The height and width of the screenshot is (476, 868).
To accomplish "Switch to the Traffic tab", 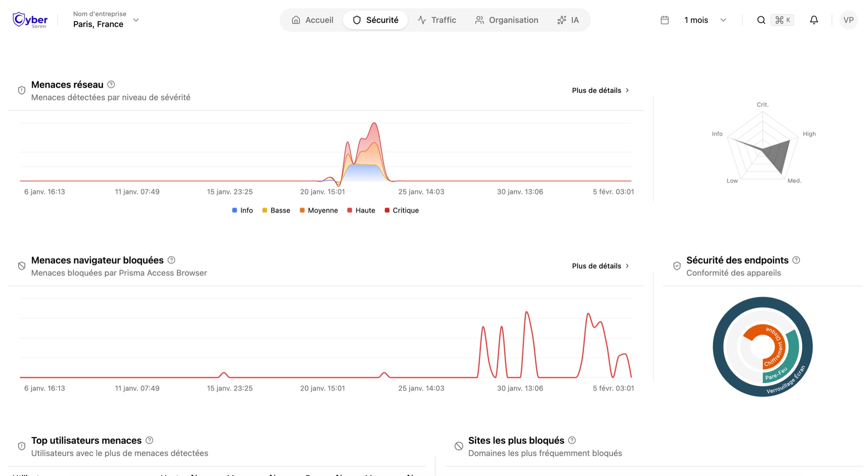I will coord(437,20).
